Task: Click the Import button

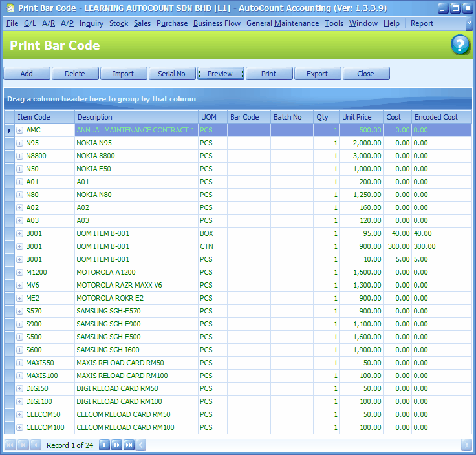Action: point(124,74)
